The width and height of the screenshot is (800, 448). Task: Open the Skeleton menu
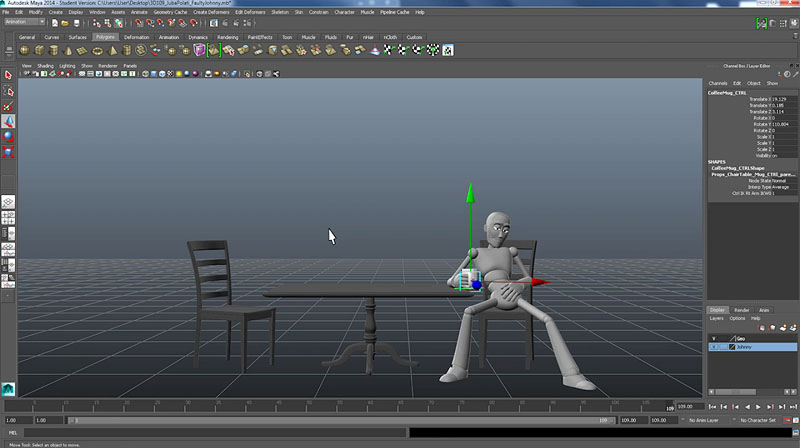pos(280,12)
